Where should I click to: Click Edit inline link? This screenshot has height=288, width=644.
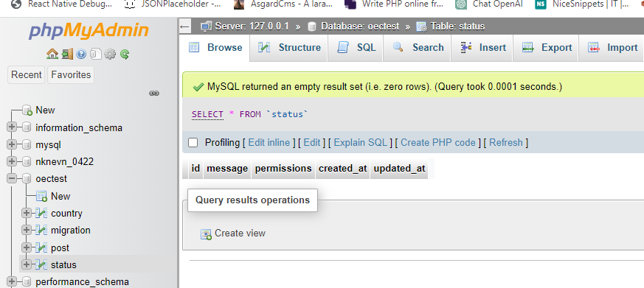click(269, 143)
